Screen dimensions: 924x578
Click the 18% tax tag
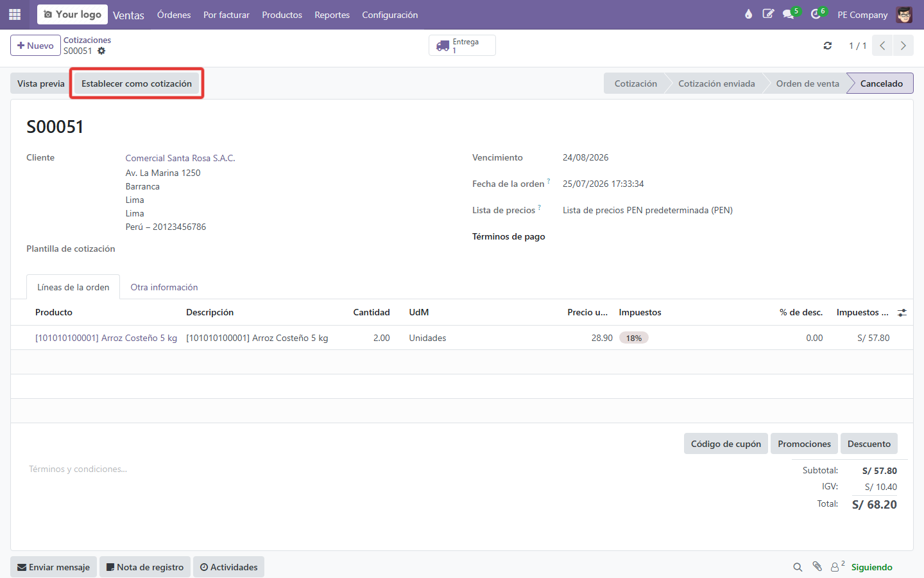click(634, 338)
